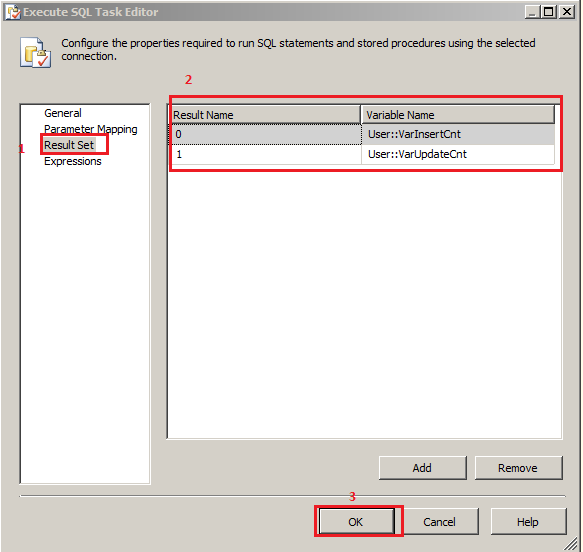
Task: Confirm with the OK button
Action: 357,522
